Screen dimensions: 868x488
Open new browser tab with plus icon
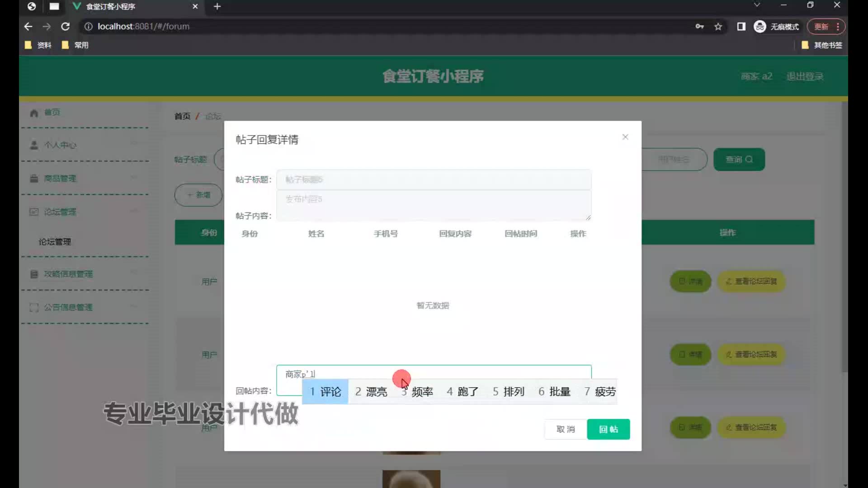coord(217,6)
